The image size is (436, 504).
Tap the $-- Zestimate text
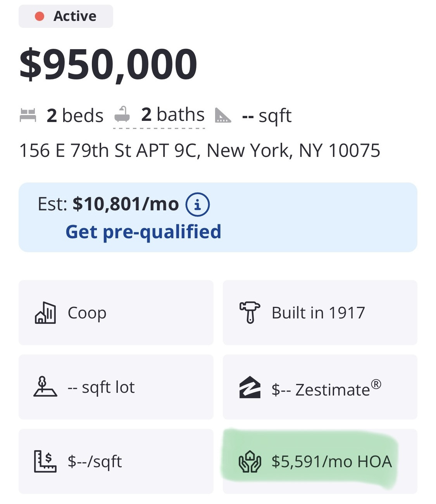(x=326, y=389)
